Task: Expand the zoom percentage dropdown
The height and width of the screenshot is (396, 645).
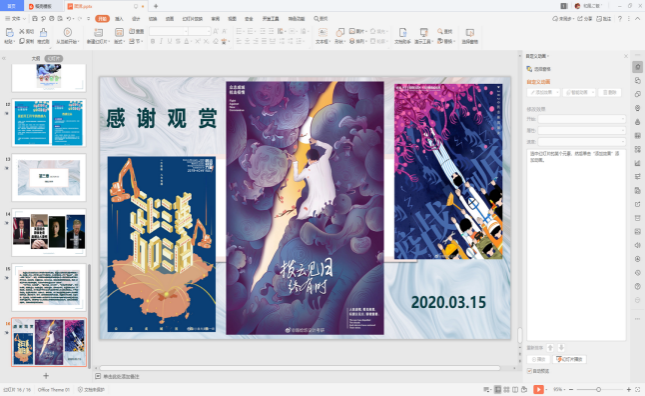Action: (x=559, y=389)
